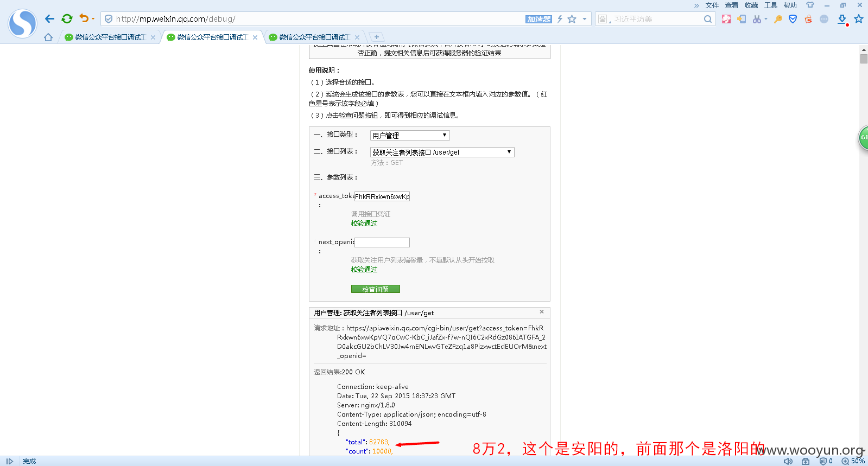Click the home icon by the tabs

(48, 37)
